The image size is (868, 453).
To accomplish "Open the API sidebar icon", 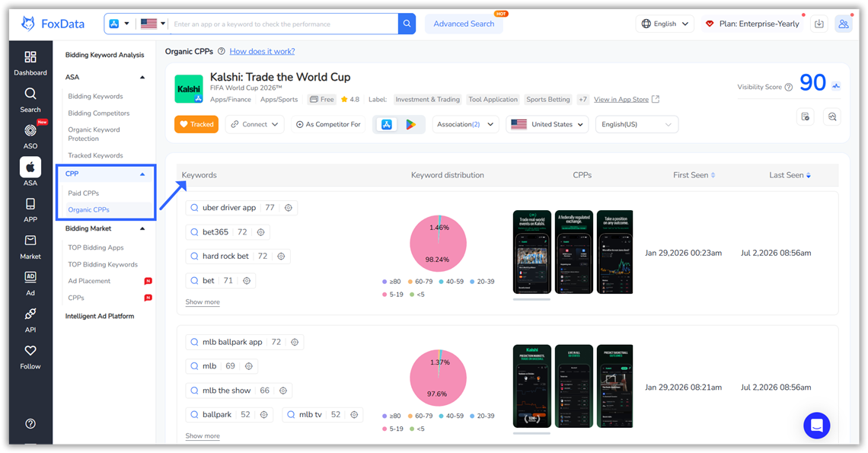I will 30,314.
